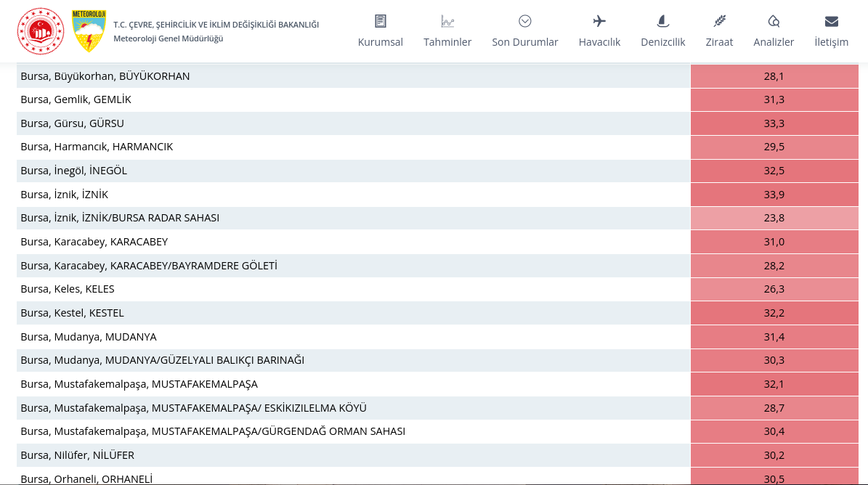This screenshot has height=485, width=868.
Task: Click the 33,9 temperature cell for İznik
Action: (774, 195)
